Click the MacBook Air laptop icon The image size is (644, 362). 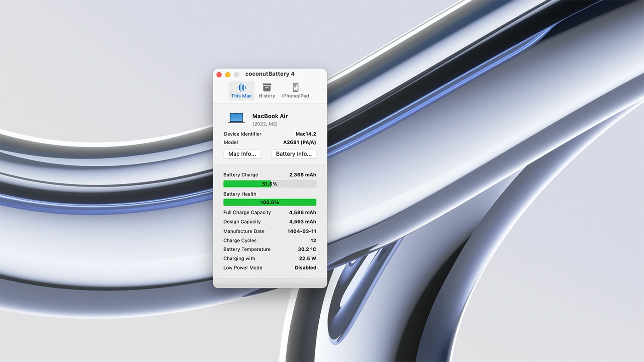(x=236, y=118)
